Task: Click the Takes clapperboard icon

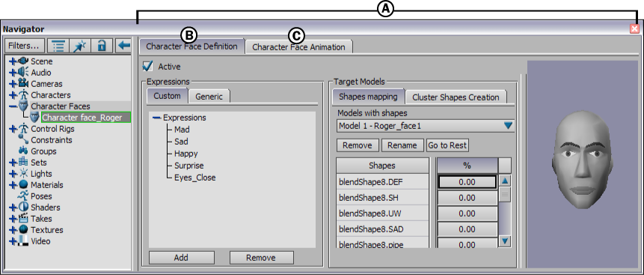Action: point(23,218)
